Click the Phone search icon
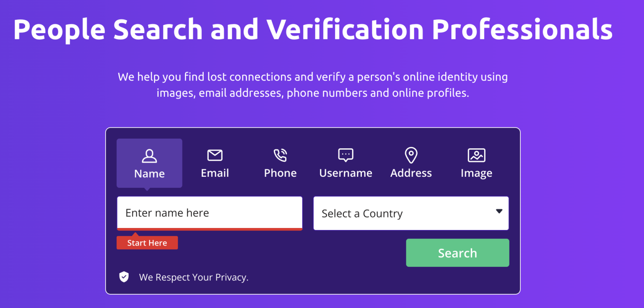This screenshot has width=644, height=308. [280, 155]
